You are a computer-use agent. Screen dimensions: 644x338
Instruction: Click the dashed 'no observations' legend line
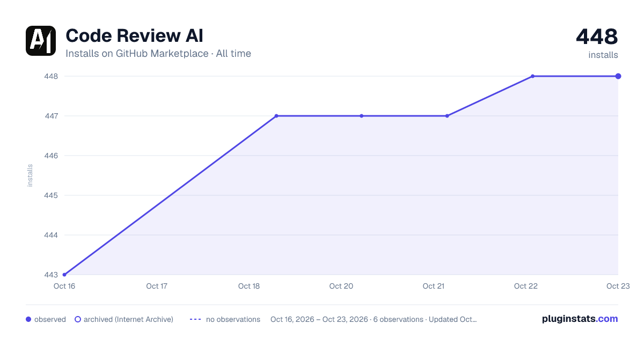pyautogui.click(x=195, y=319)
